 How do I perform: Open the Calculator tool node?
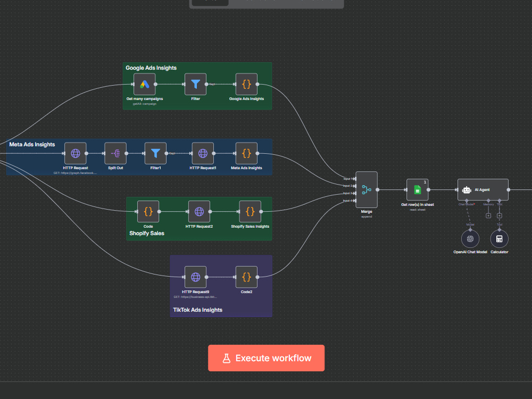pos(500,239)
